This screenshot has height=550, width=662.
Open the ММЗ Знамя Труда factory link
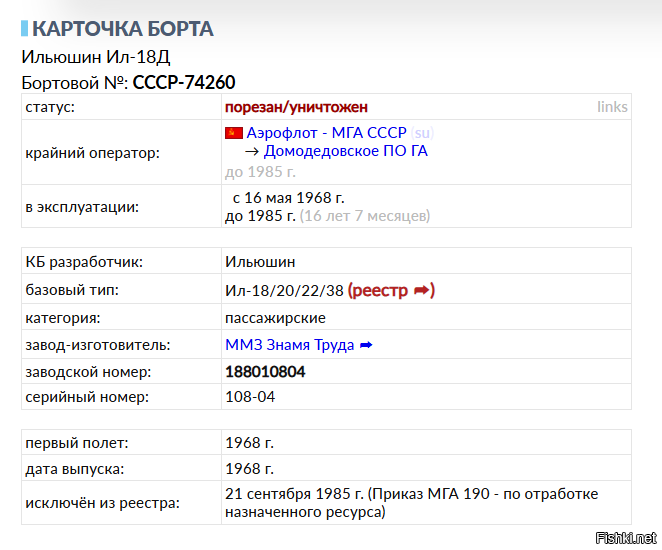pyautogui.click(x=290, y=345)
